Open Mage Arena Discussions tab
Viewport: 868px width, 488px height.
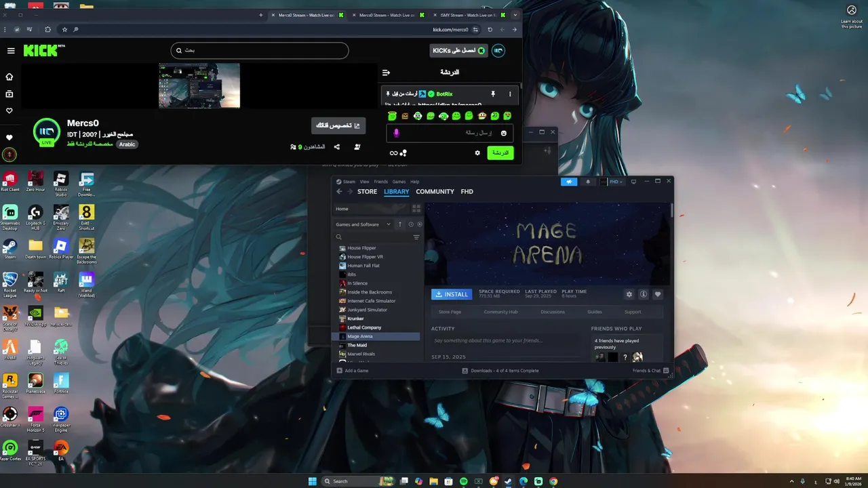[553, 312]
